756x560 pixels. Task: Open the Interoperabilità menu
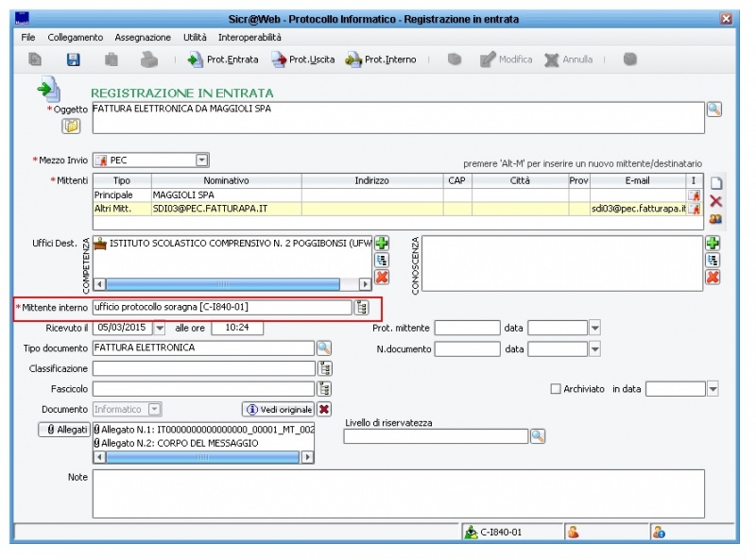point(249,37)
